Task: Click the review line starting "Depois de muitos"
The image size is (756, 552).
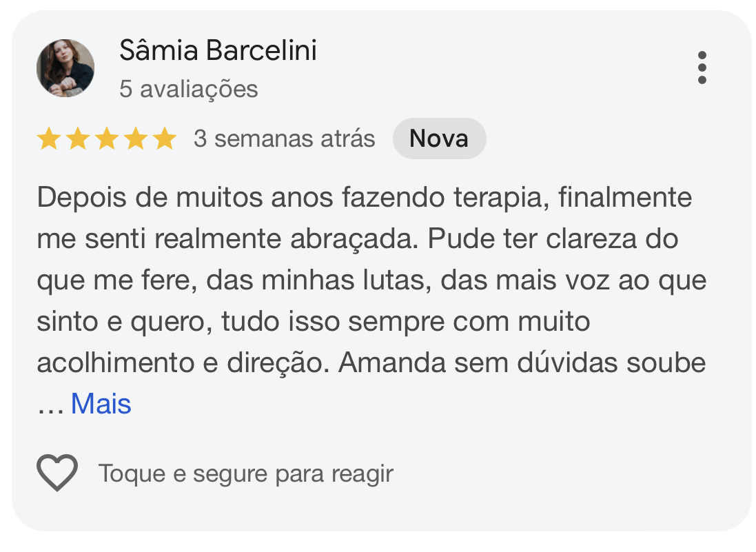Action: pos(364,198)
